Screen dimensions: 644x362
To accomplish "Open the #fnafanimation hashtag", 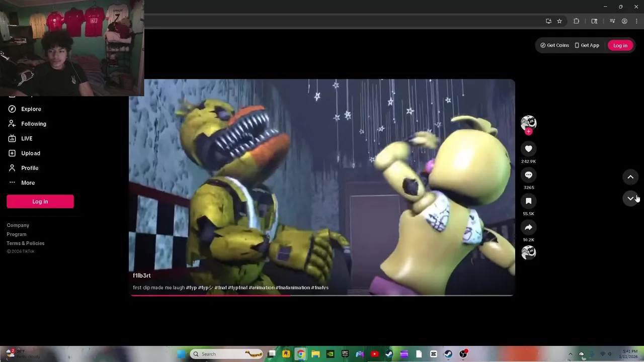I will coord(293,288).
